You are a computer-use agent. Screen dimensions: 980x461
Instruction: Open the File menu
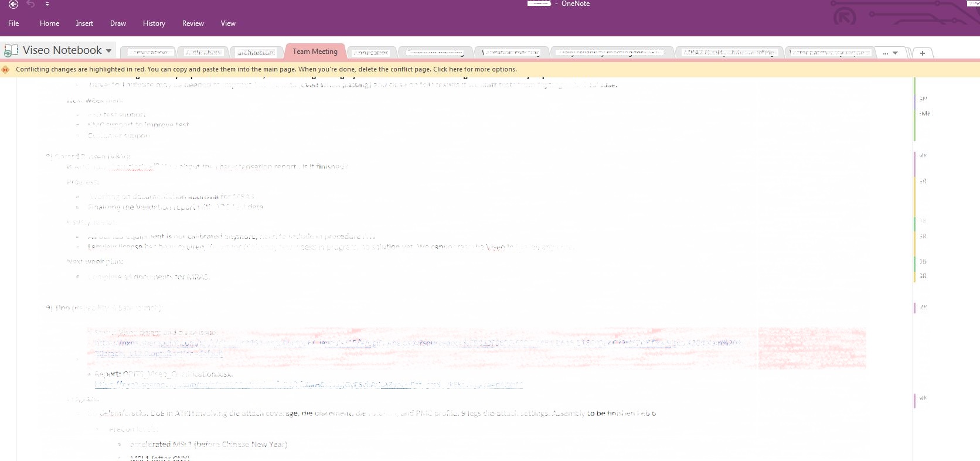tap(13, 23)
